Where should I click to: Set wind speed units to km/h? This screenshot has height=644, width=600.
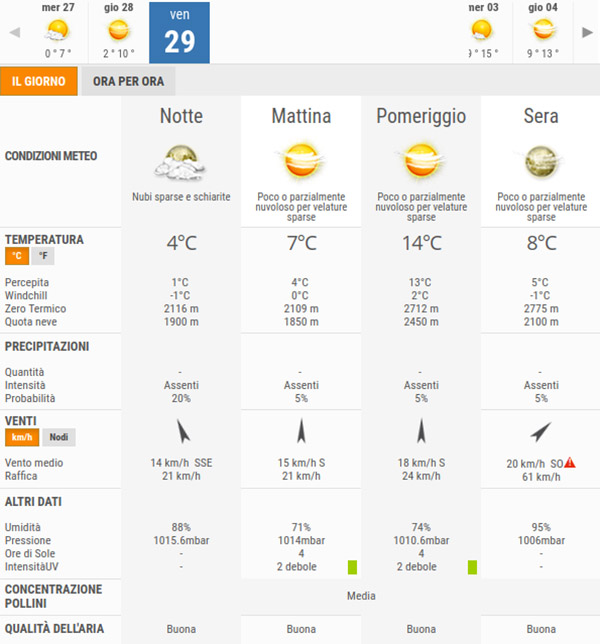coord(22,437)
